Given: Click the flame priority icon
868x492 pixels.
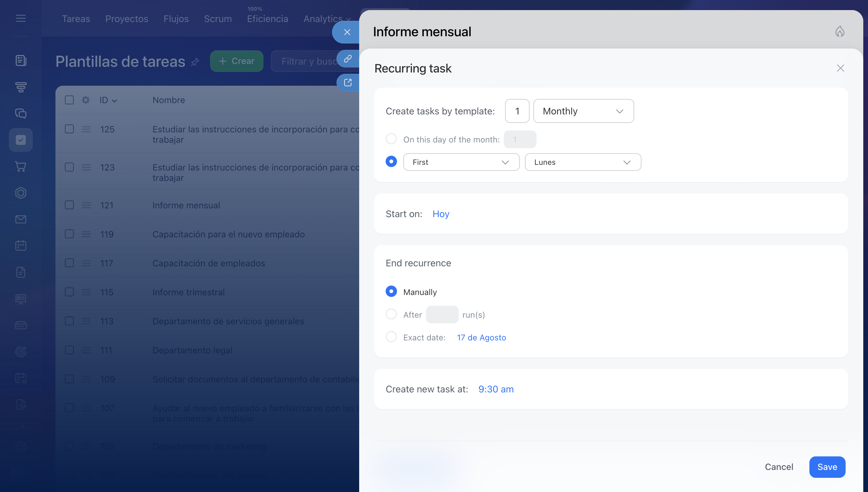Looking at the screenshot, I should 840,32.
